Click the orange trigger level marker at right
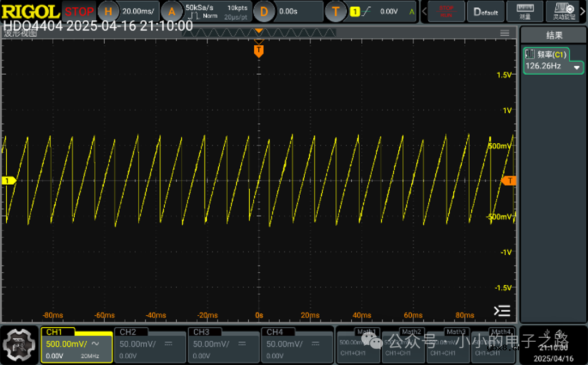This screenshot has width=588, height=365. pos(509,181)
